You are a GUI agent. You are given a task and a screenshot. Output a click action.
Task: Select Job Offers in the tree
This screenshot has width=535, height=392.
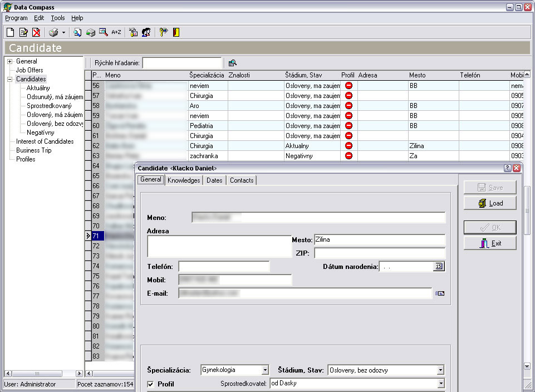[x=30, y=70]
